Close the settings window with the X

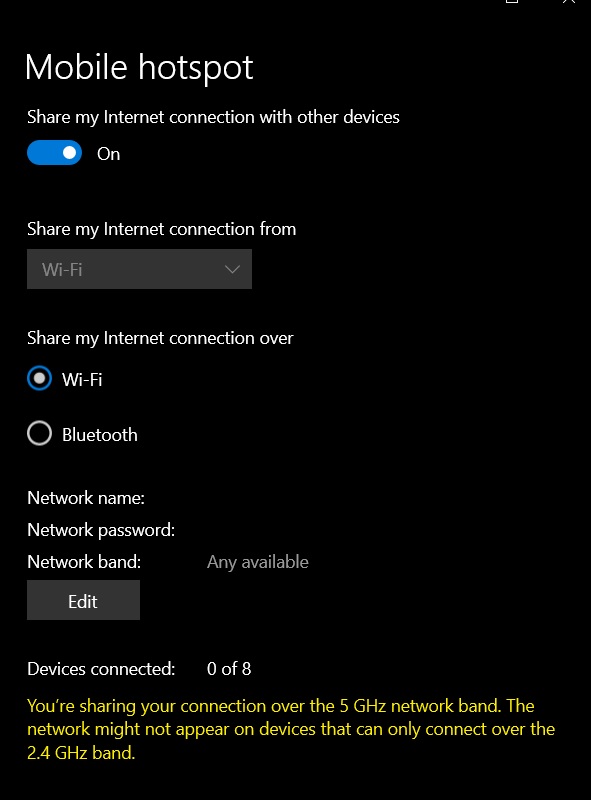pyautogui.click(x=569, y=2)
